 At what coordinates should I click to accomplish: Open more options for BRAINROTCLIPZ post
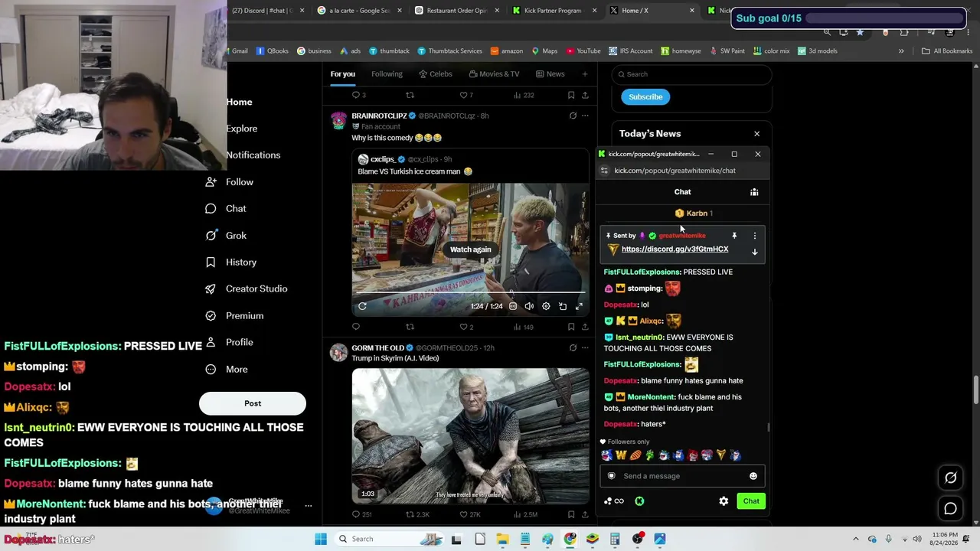585,116
